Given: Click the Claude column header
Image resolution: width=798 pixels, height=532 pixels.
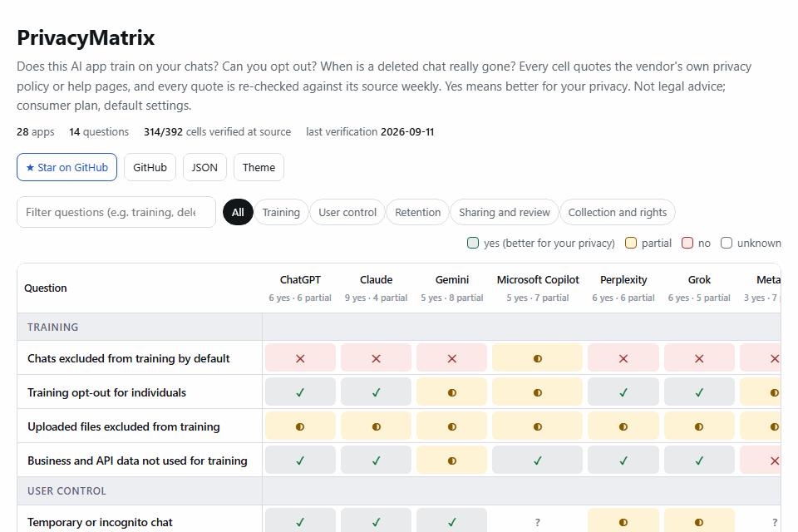Looking at the screenshot, I should 376,288.
